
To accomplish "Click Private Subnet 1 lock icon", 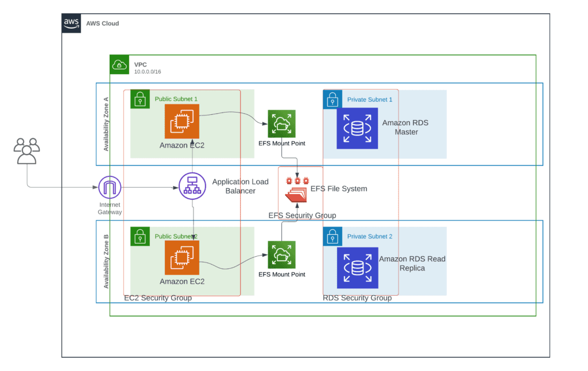I will pyautogui.click(x=332, y=99).
